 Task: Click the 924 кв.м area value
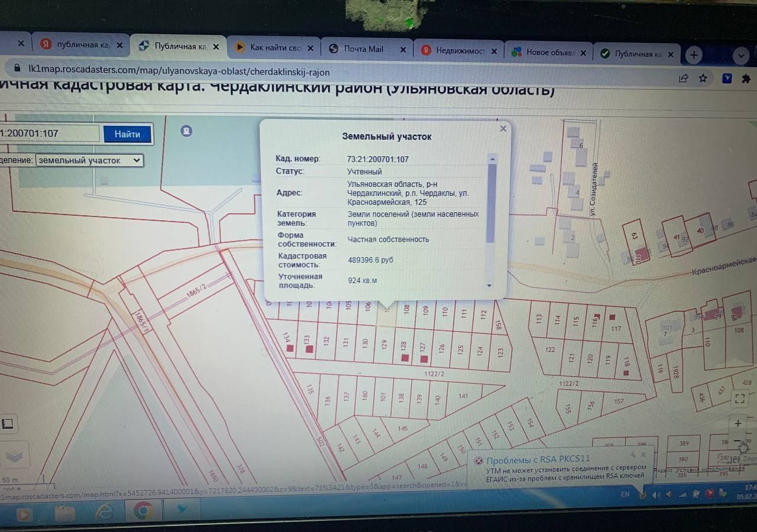pyautogui.click(x=362, y=281)
